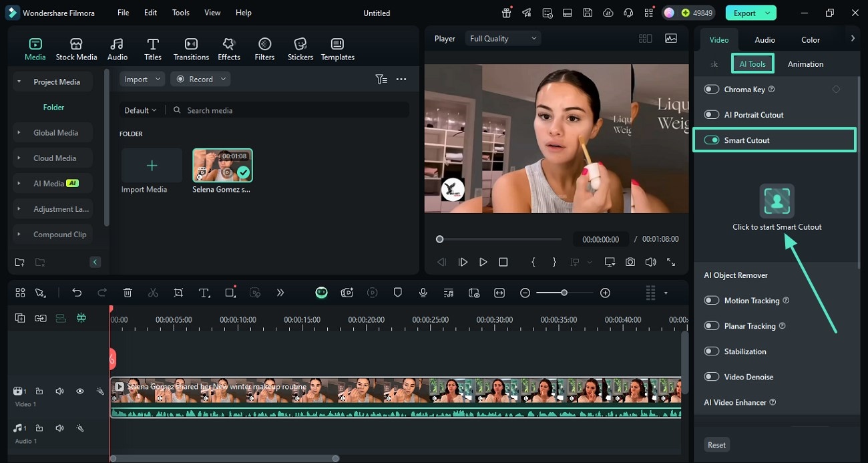Open the Stock Media panel
Screen dimensions: 868x463
pos(76,49)
